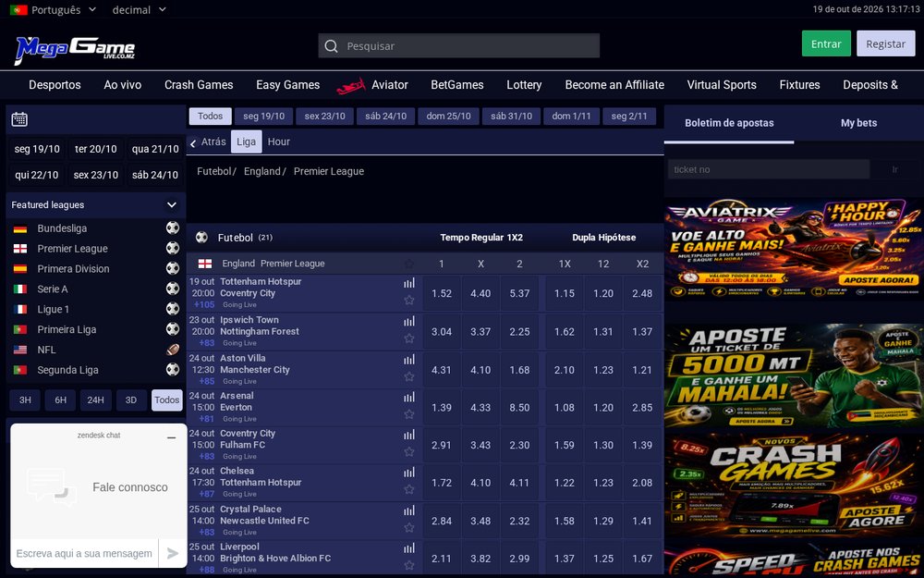Open statistics for Ipswich Town vs Nottingham Forest
This screenshot has height=578, width=924.
click(x=409, y=322)
